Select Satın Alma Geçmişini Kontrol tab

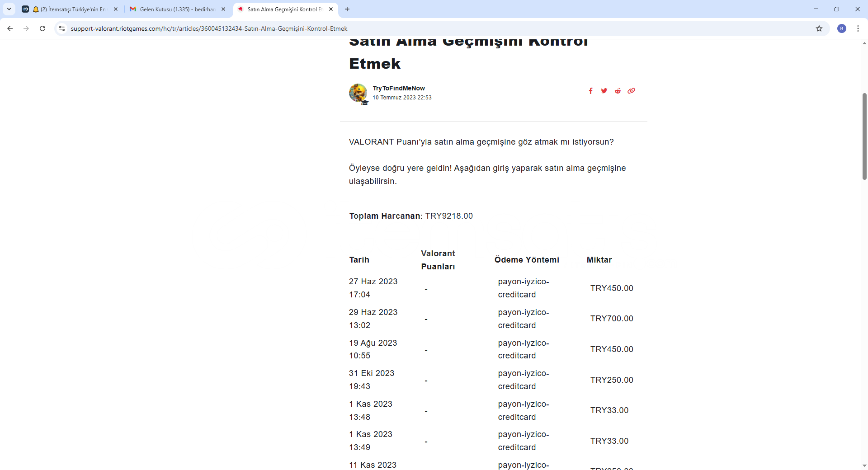(x=285, y=9)
